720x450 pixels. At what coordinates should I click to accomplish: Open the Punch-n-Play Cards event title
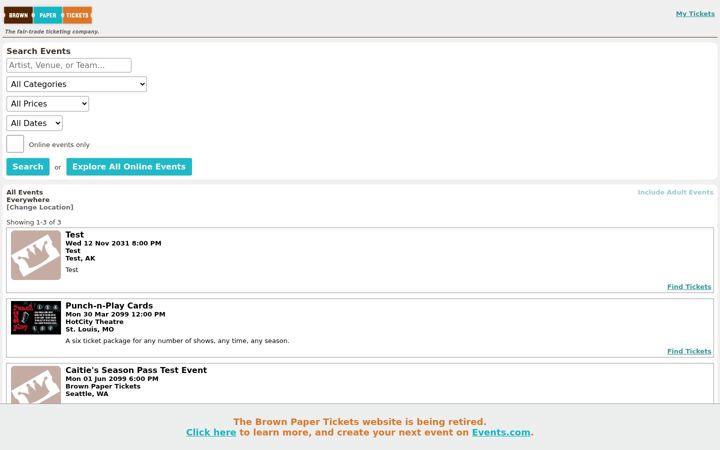pos(109,306)
